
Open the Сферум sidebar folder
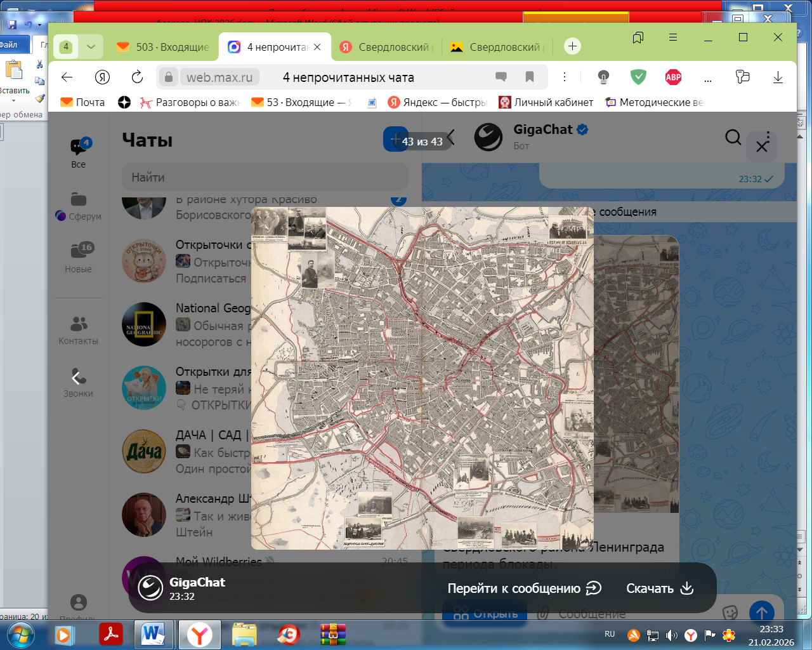(79, 206)
